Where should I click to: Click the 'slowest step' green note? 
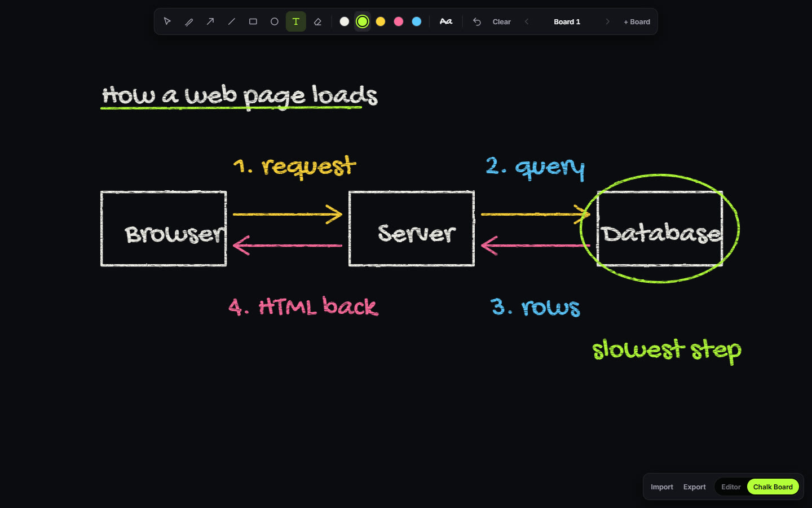pos(667,350)
